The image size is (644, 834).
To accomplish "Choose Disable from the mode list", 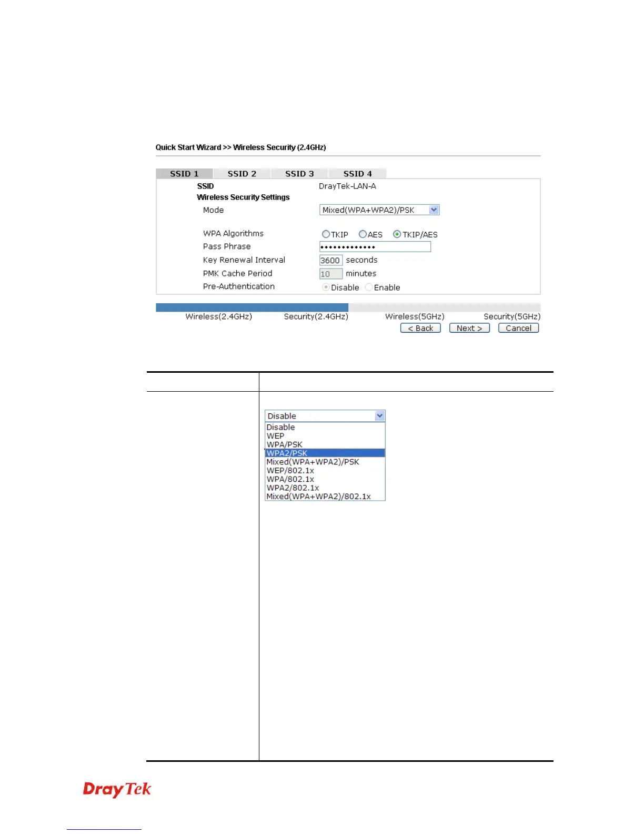I will (325, 428).
